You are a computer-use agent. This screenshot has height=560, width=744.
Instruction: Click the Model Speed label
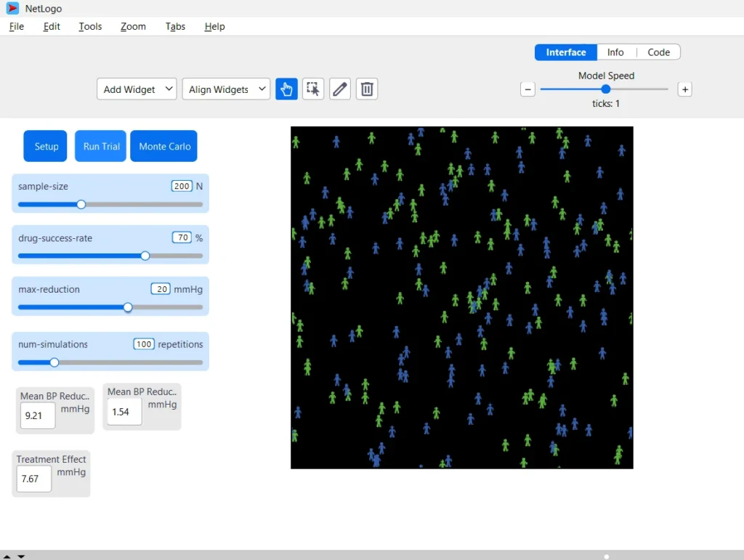pos(606,76)
